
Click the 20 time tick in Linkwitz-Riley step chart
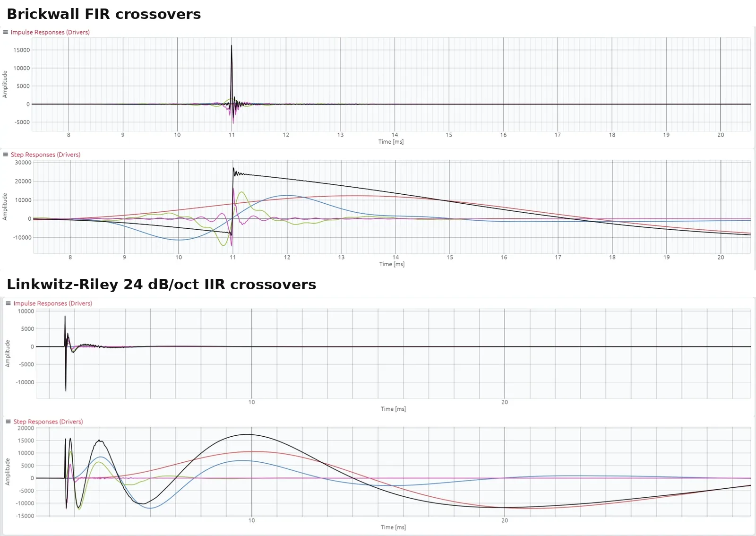(x=505, y=520)
